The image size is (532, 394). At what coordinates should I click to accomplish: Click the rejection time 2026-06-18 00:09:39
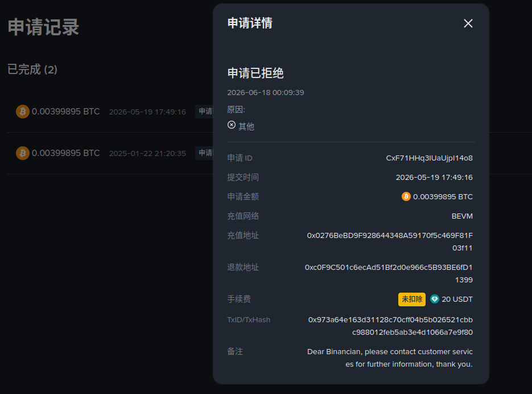pyautogui.click(x=266, y=92)
